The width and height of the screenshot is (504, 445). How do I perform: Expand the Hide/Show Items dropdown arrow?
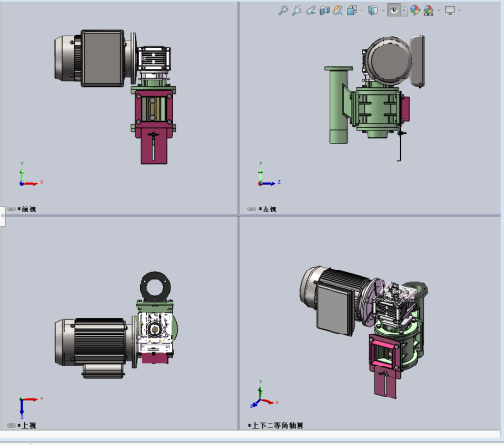pyautogui.click(x=404, y=11)
